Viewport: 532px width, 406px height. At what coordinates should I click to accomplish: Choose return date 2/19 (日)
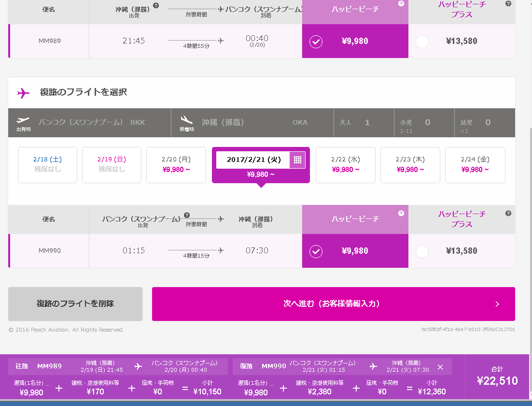[x=112, y=165]
